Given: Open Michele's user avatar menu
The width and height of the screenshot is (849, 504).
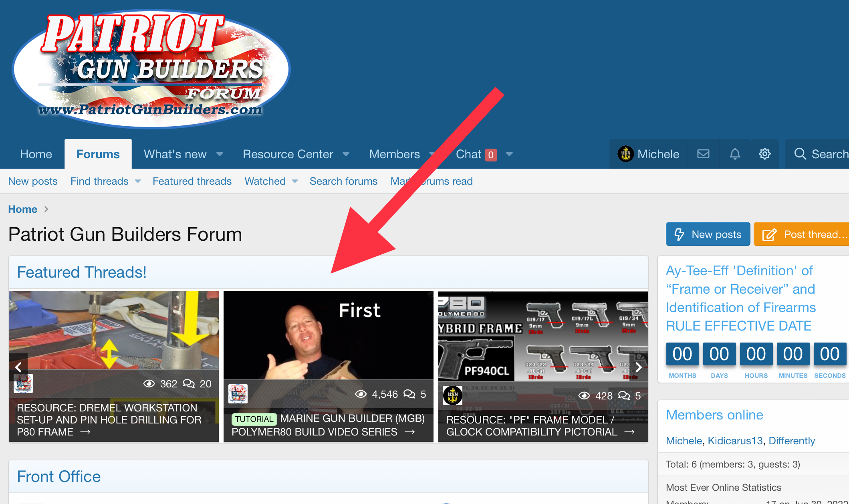Looking at the screenshot, I should coord(625,154).
